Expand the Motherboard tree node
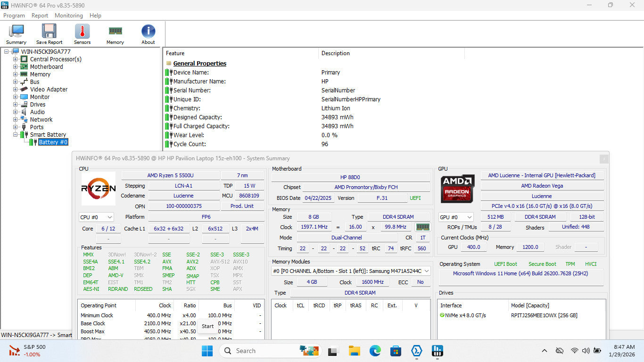 (16, 67)
